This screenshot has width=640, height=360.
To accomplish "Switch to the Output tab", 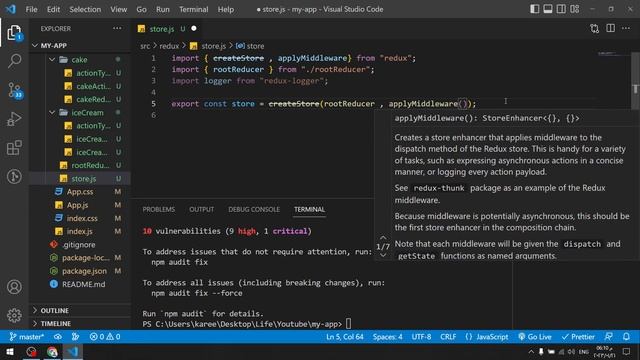I will click(201, 209).
